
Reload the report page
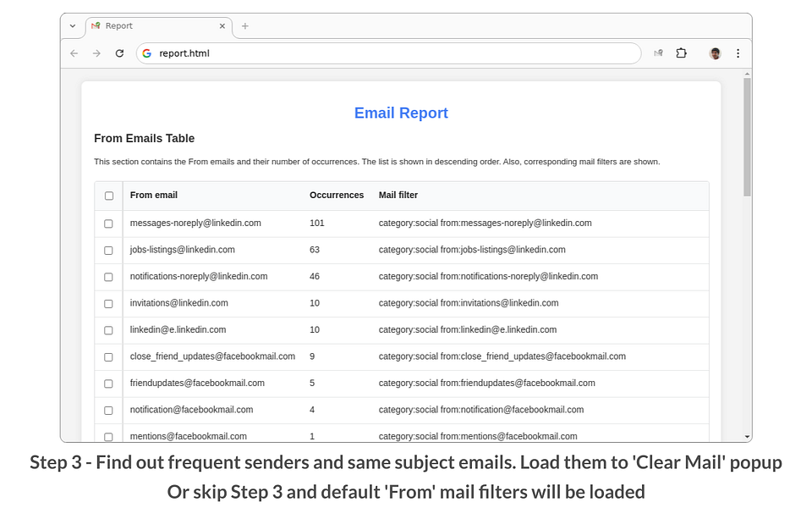click(x=119, y=53)
